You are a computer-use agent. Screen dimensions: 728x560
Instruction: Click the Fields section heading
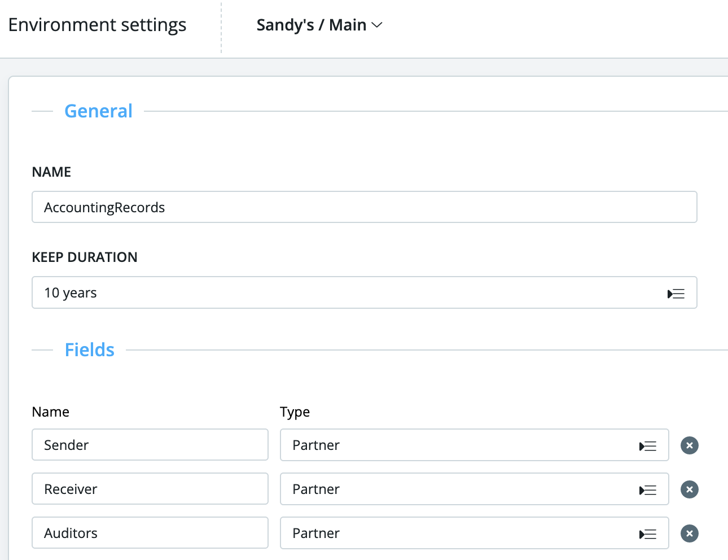tap(89, 350)
